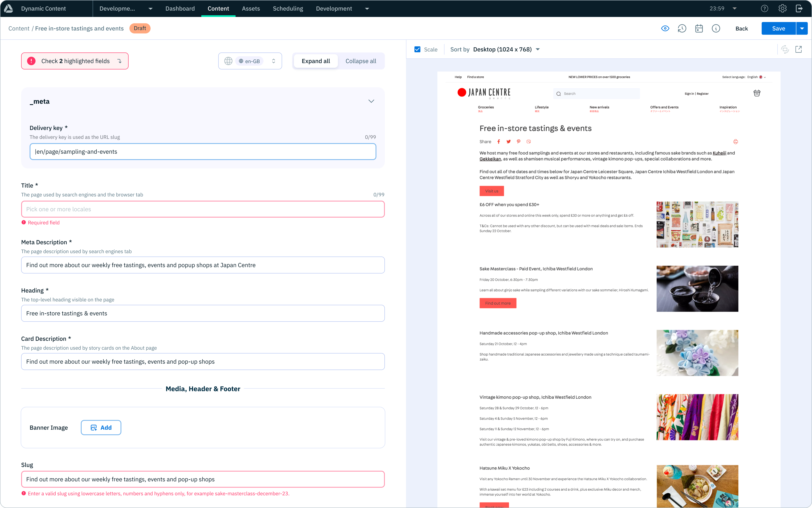Open the Developme... hub dropdown
This screenshot has height=508, width=812.
(x=126, y=8)
